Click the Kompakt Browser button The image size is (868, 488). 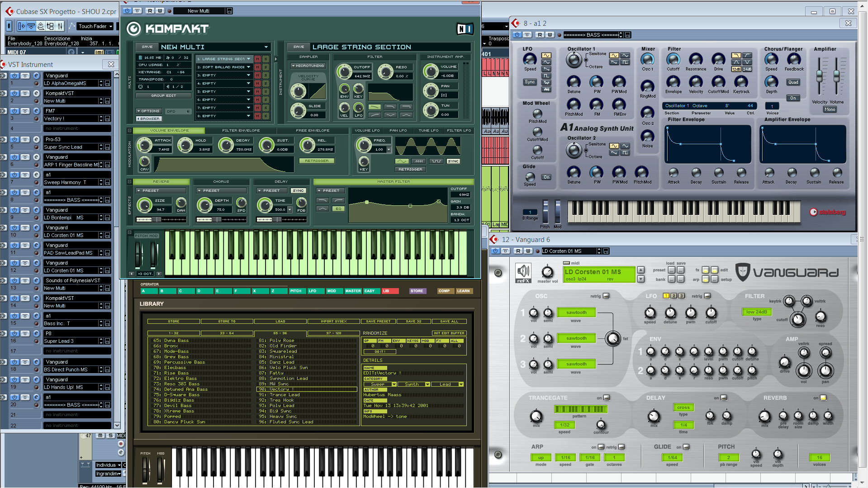[148, 119]
